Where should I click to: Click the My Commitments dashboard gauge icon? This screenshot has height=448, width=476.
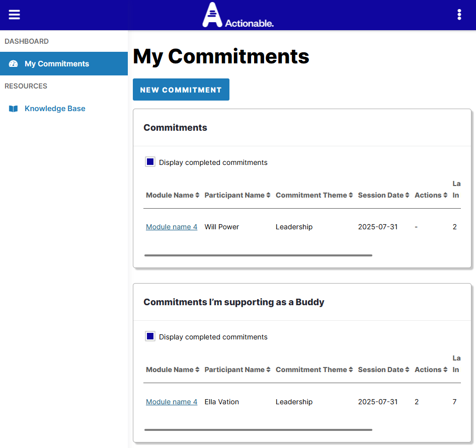(x=14, y=64)
